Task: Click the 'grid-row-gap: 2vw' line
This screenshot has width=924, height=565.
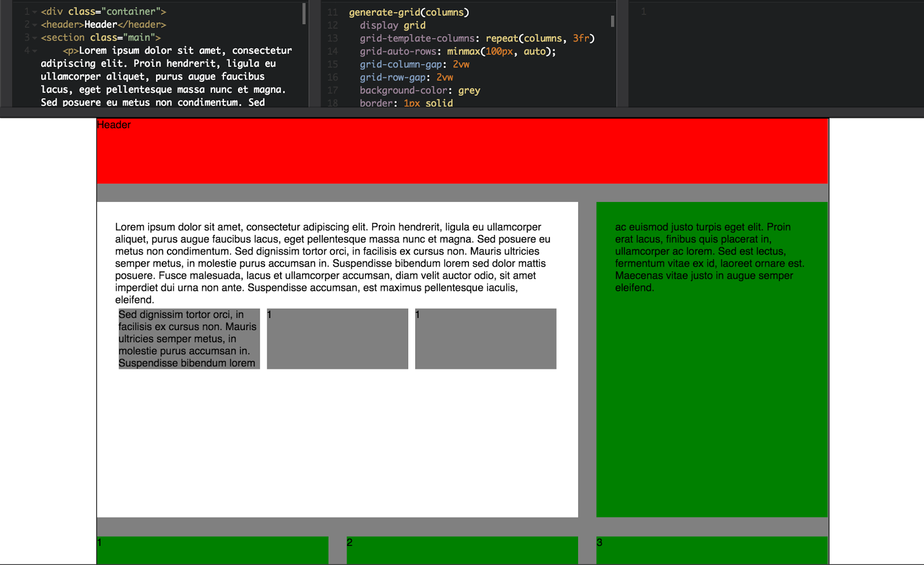Action: pyautogui.click(x=407, y=77)
